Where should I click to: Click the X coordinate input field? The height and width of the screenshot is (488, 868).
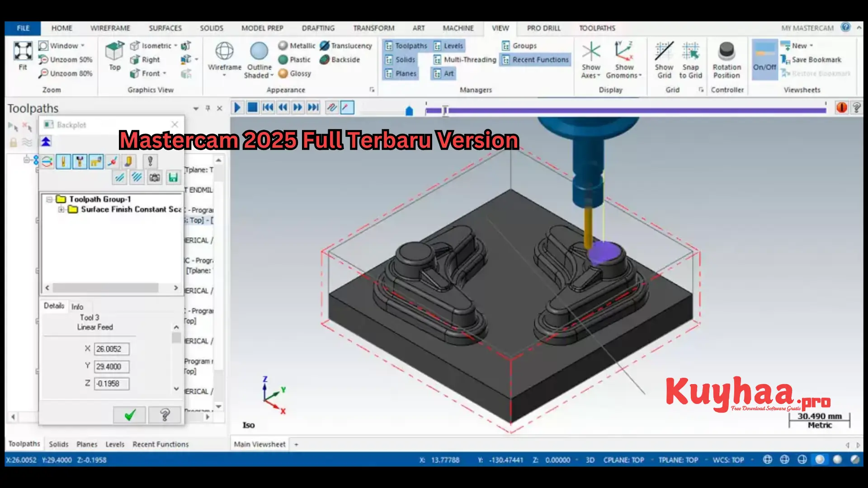[112, 349]
